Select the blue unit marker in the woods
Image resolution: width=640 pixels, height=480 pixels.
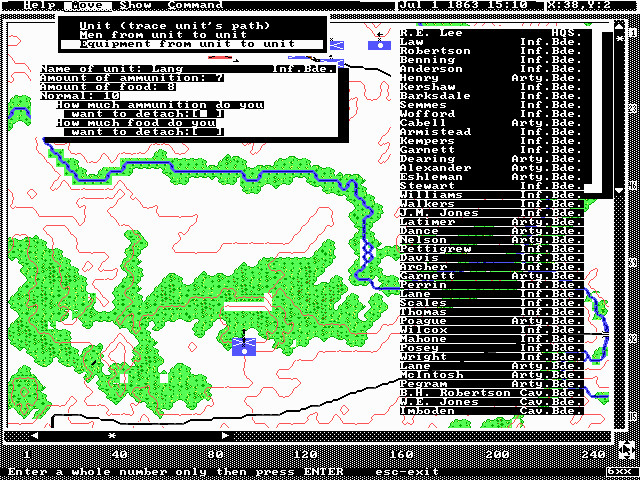point(244,347)
